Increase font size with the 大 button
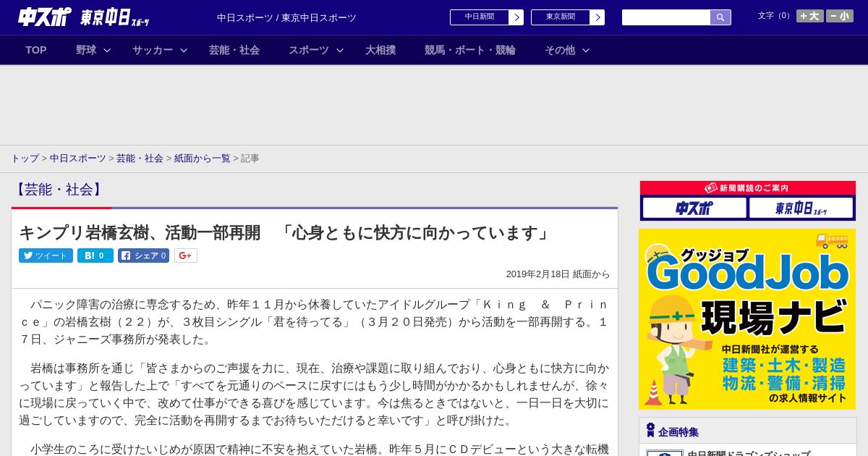Screen dimensions: 868x456 pos(810,16)
